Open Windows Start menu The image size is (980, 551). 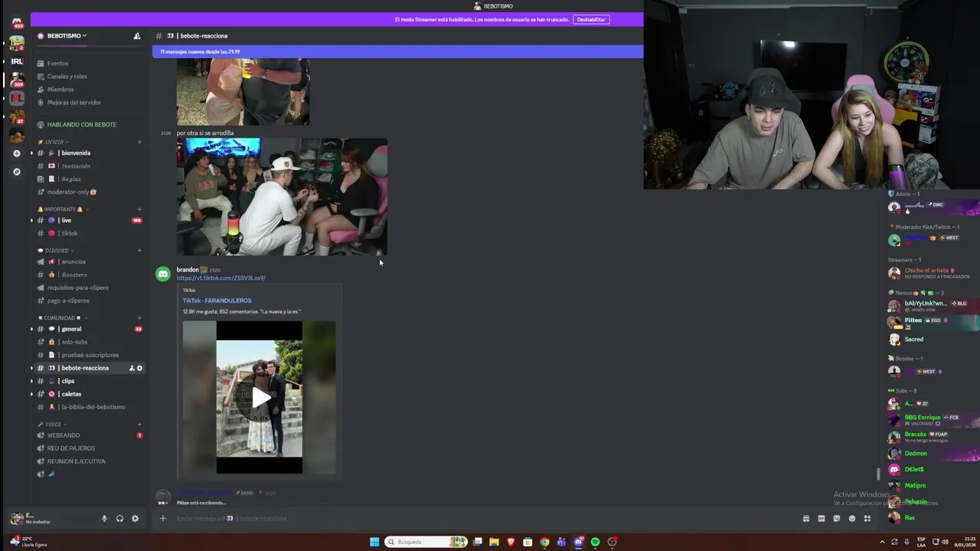click(x=374, y=542)
